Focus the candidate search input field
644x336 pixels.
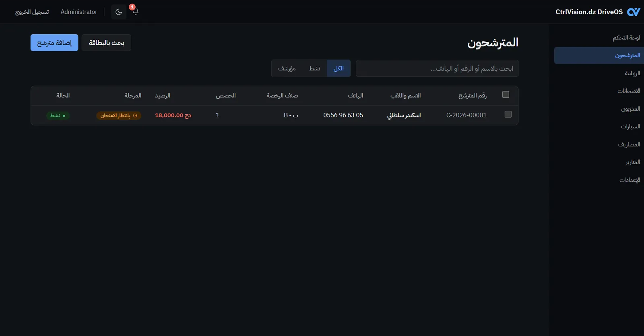pyautogui.click(x=437, y=68)
